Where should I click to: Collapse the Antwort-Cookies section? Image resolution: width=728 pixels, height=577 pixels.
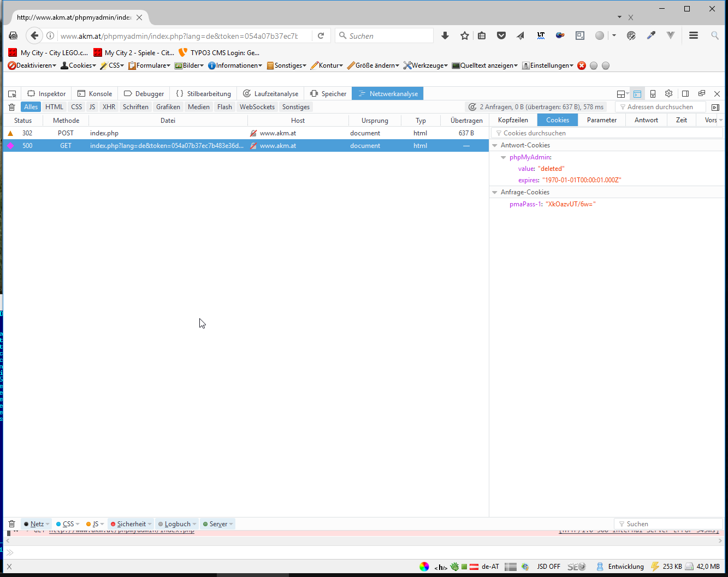[495, 145]
